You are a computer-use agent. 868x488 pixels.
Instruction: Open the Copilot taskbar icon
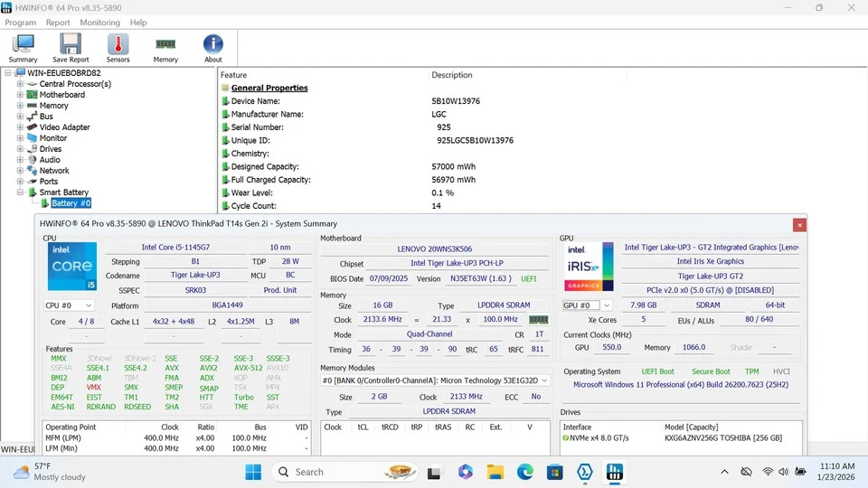pyautogui.click(x=466, y=472)
